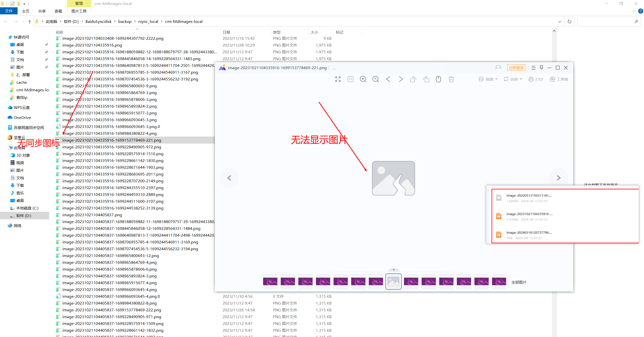The height and width of the screenshot is (337, 644).
Task: Click the mouse wheel mode icon
Action: click(438, 79)
